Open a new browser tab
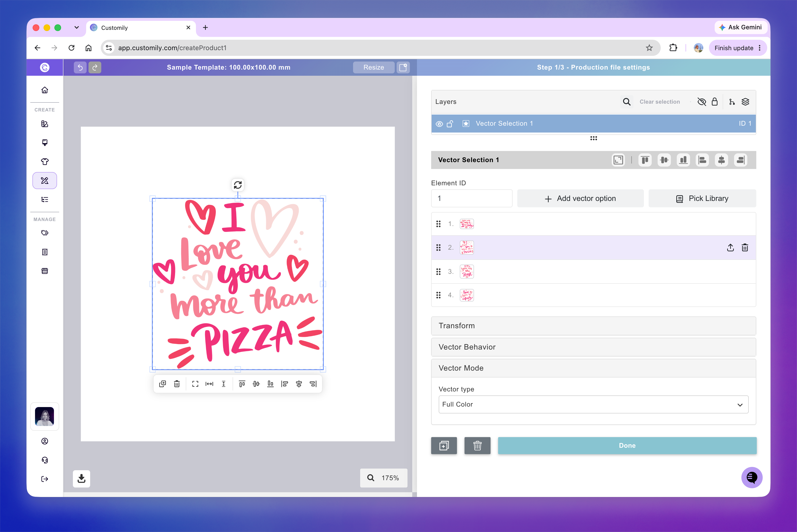Viewport: 797px width, 532px height. 205,27
